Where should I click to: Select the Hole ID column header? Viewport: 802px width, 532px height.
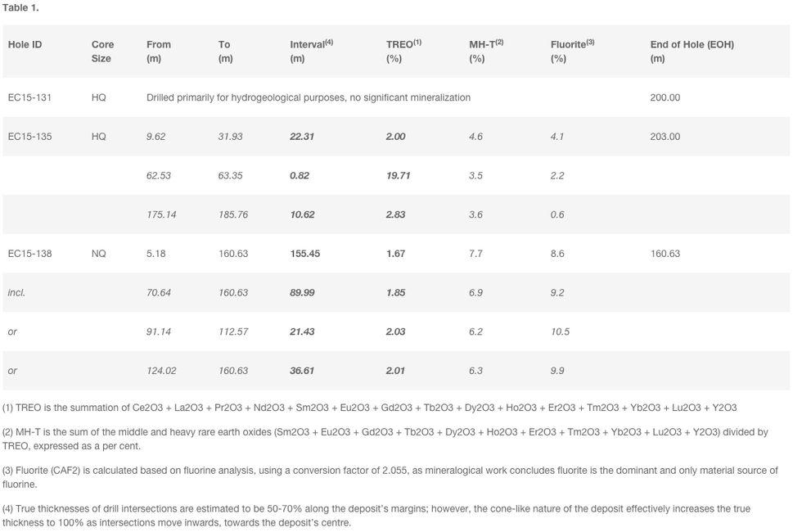point(25,45)
